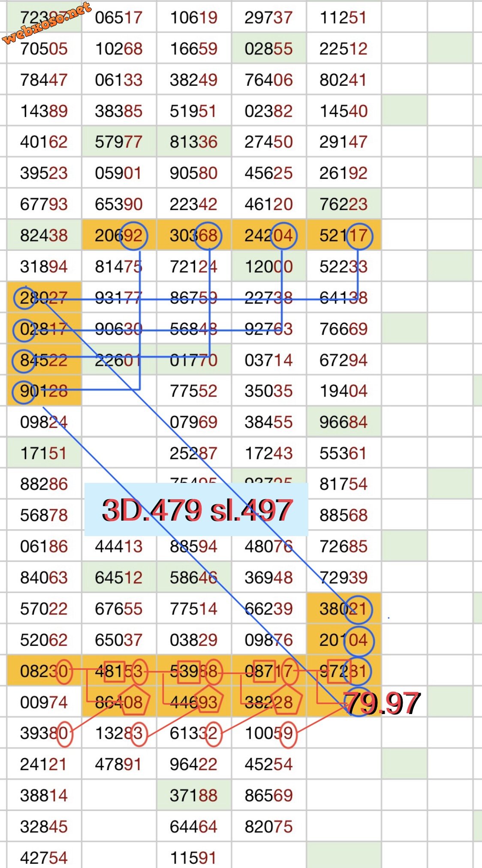
Task: Click cell showing 40162
Action: [44, 142]
